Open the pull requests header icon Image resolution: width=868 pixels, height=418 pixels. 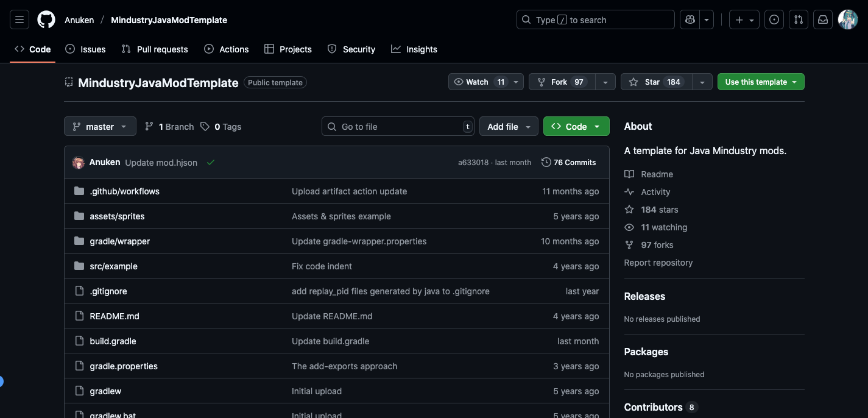tap(798, 19)
